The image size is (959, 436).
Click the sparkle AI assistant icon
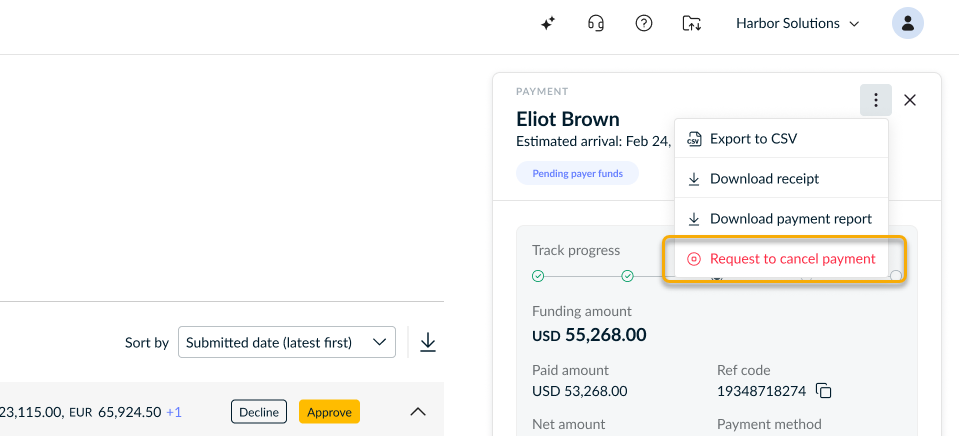coord(548,24)
